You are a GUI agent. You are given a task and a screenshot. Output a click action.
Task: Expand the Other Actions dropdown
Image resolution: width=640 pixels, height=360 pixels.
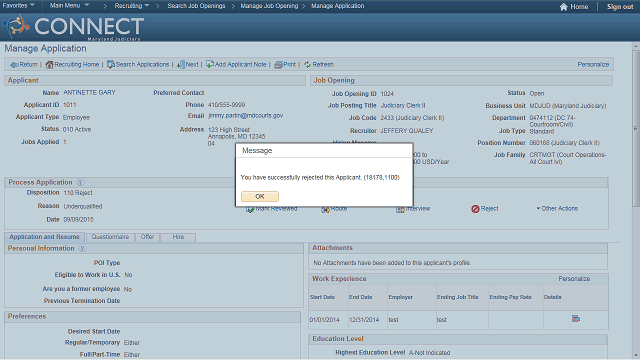click(x=557, y=209)
